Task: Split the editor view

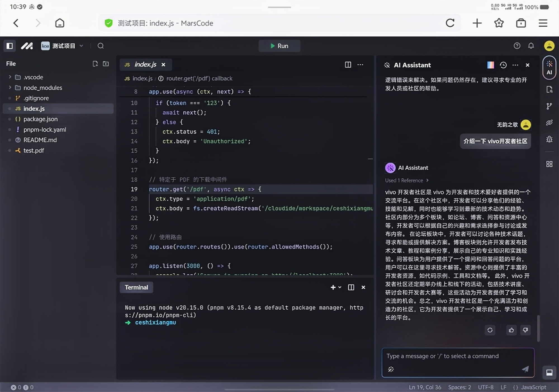Action: tap(348, 64)
